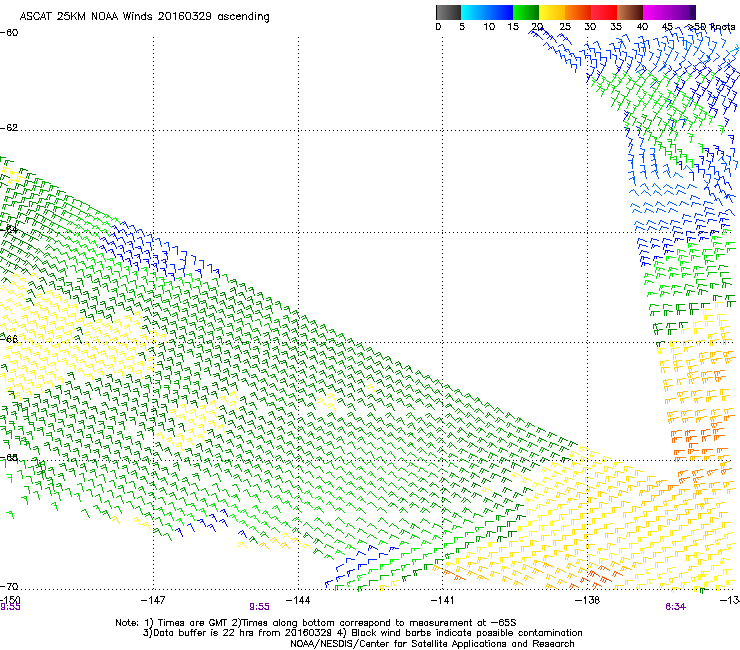The height and width of the screenshot is (650, 740).
Task: Click the purple '9:55' time label near -144
Action: [x=259, y=607]
